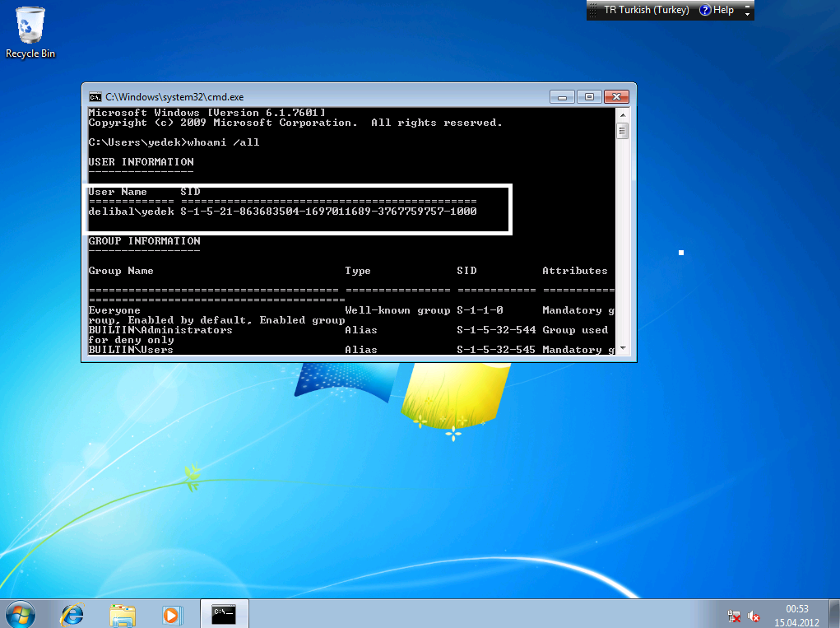Open Windows Explorer from the taskbar
840x628 pixels.
[123, 613]
